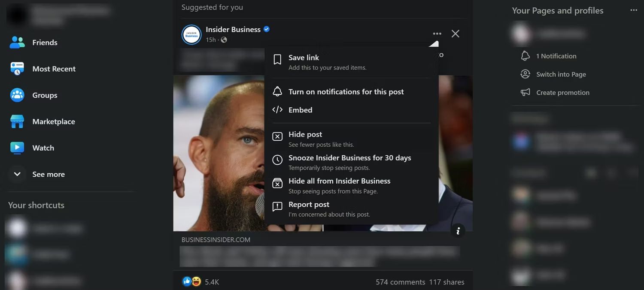This screenshot has height=290, width=644.
Task: Click the info icon on the post image
Action: [458, 230]
